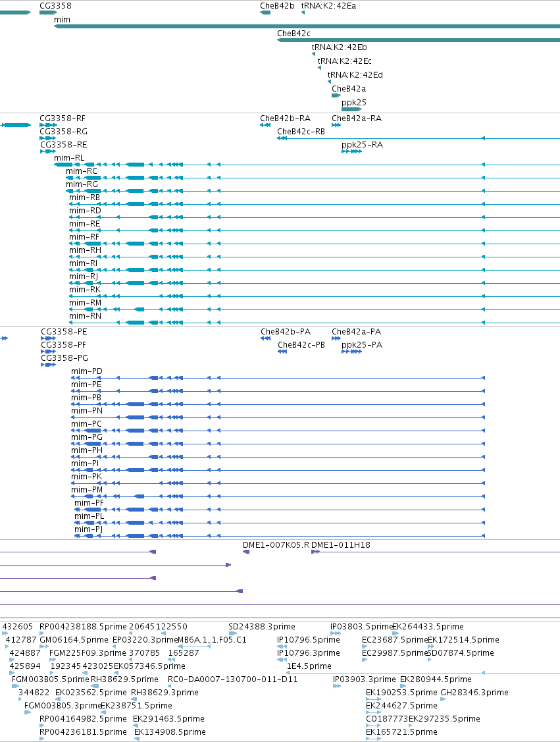Select the CG3358-RE transcript label
The width and height of the screenshot is (560, 742).
63,144
